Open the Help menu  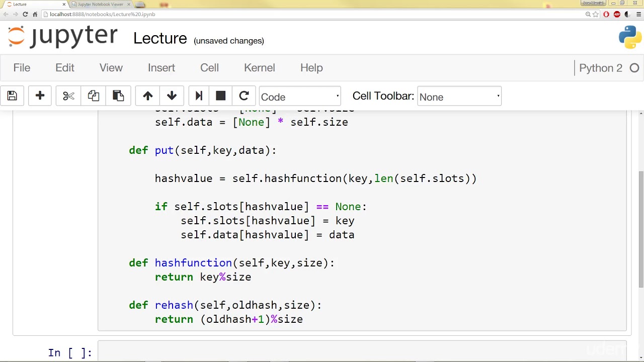pyautogui.click(x=311, y=68)
